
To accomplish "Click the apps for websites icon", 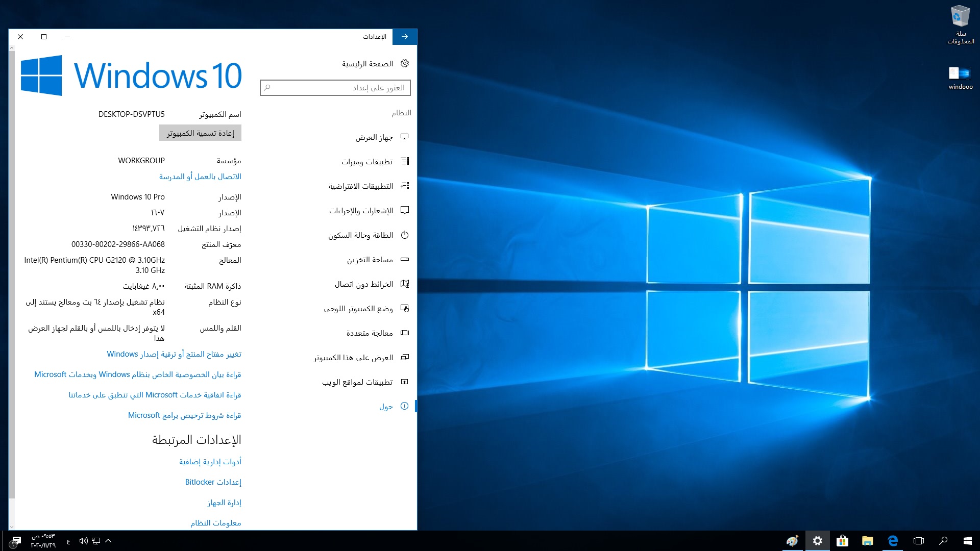I will coord(405,382).
